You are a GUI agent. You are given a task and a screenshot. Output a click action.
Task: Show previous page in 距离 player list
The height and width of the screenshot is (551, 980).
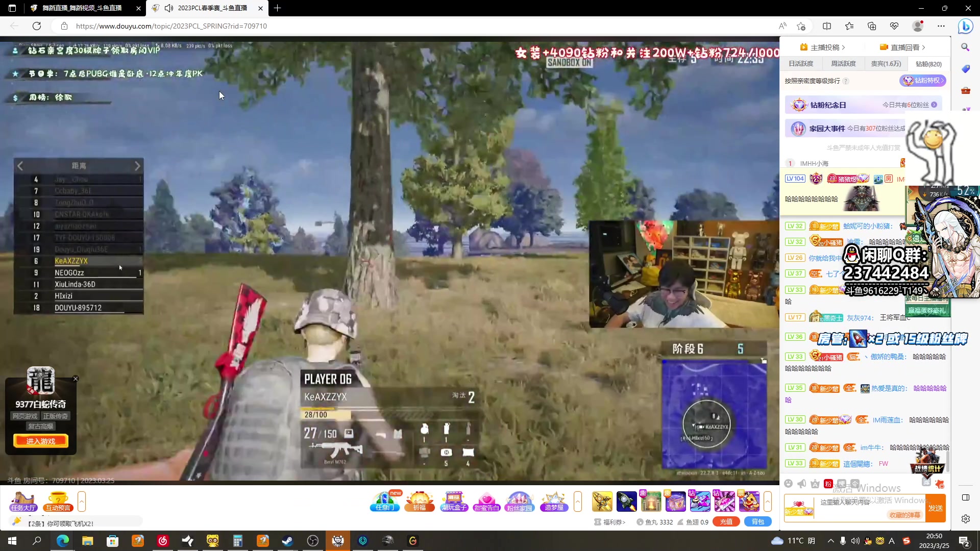[20, 166]
